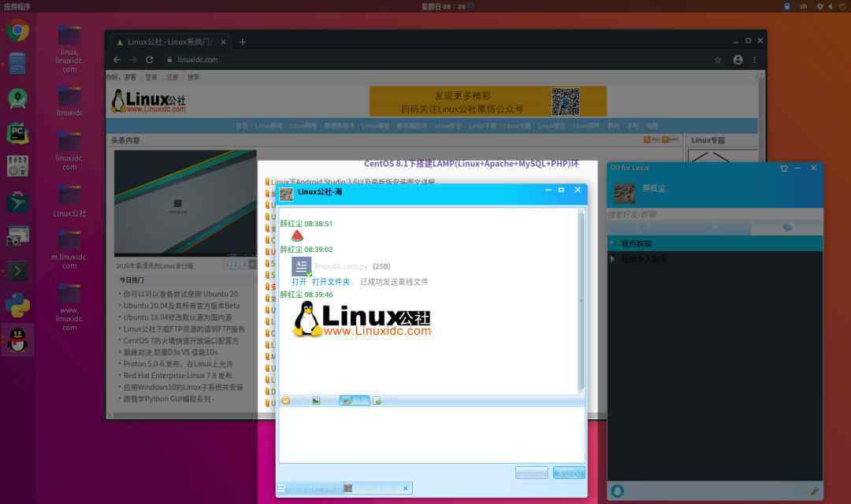Screen dimensions: 851x504
Task: Click the chat history vertical scrollbar
Action: 581,301
